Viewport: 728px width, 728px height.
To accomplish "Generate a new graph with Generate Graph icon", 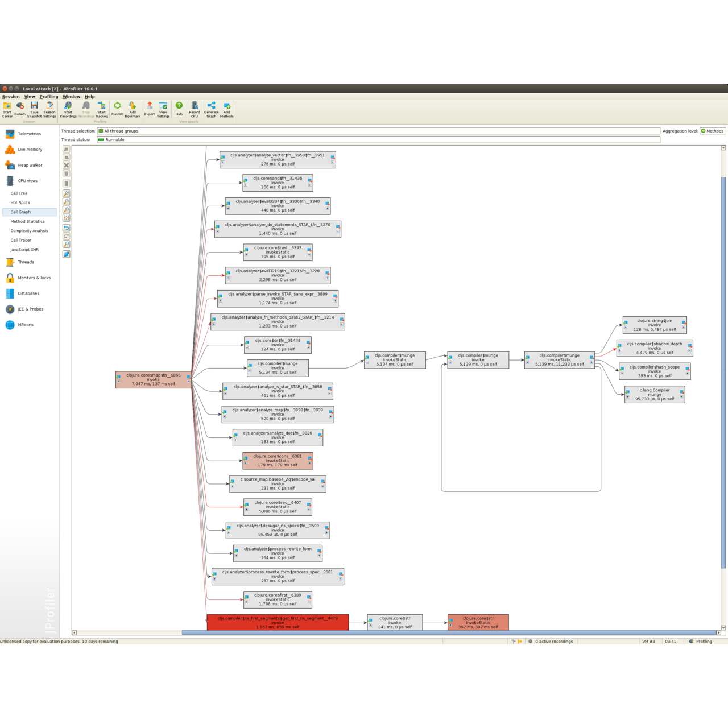I will point(212,108).
